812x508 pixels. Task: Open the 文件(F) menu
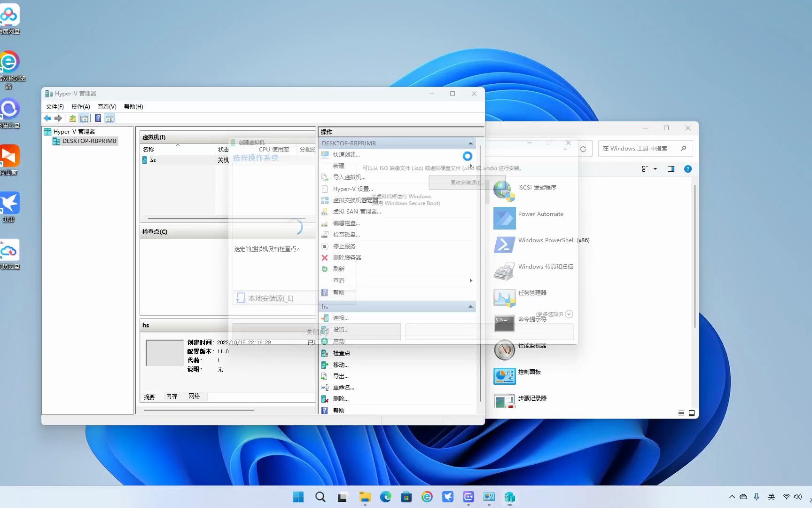point(55,107)
